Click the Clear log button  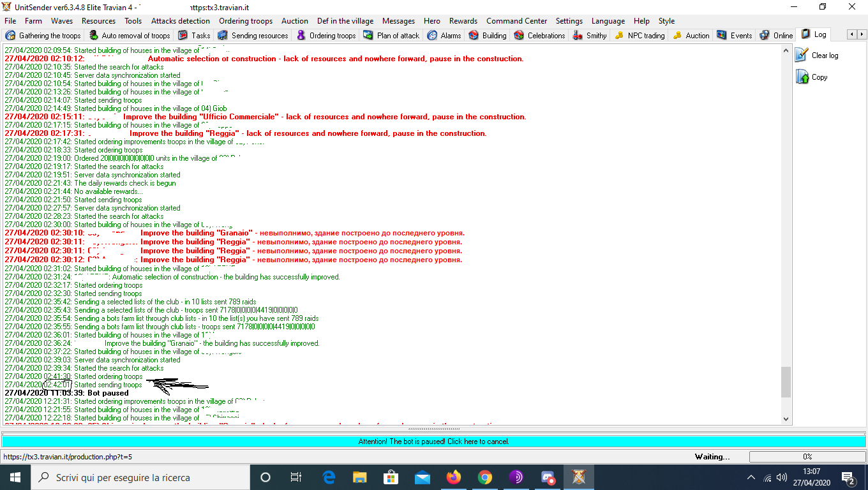(817, 56)
